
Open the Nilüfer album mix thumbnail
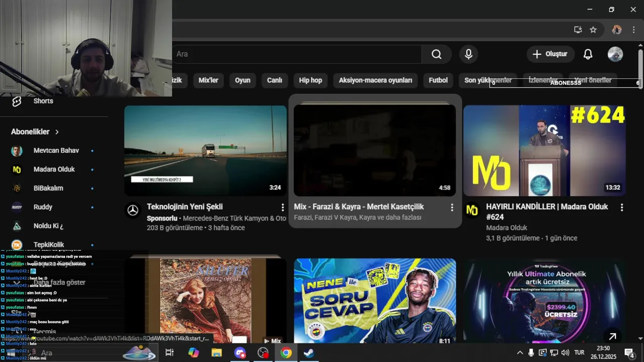(205, 301)
